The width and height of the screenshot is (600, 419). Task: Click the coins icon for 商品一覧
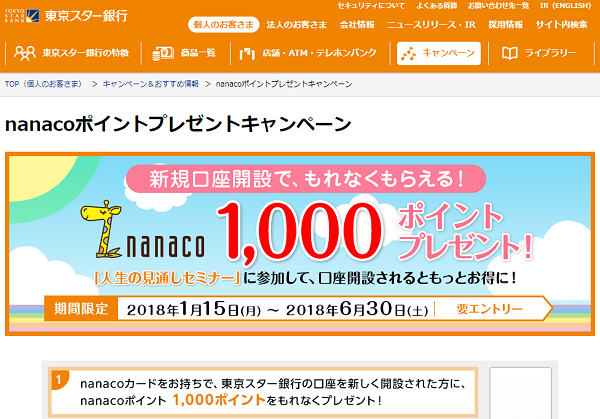tap(163, 54)
